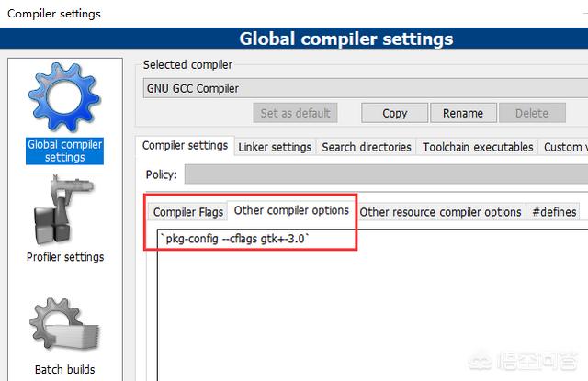
Task: Select the Toolchain executables tab
Action: pos(477,147)
